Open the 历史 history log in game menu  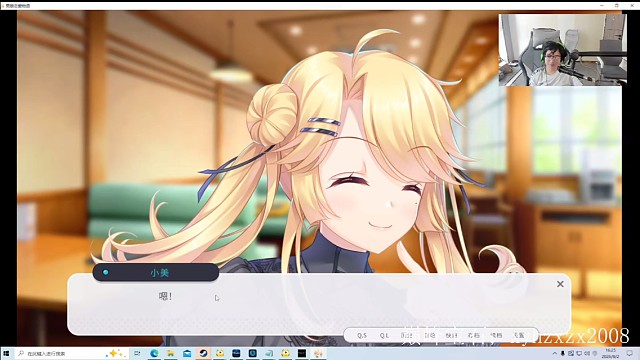click(x=407, y=336)
